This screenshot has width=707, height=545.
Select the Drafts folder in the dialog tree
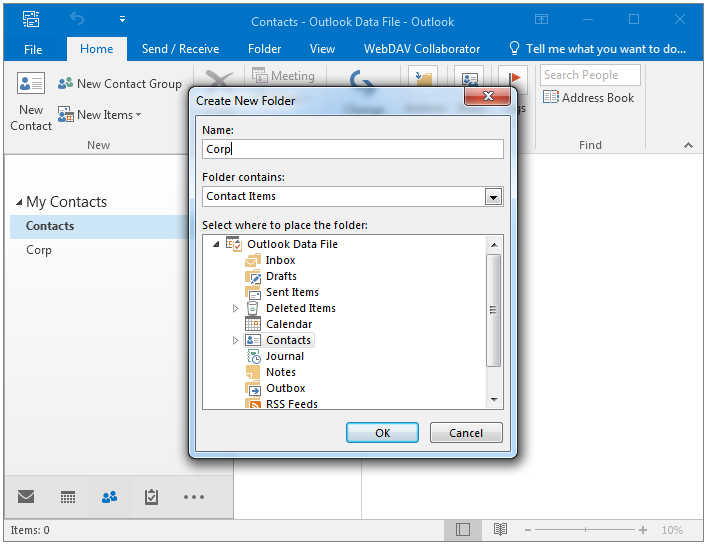[281, 276]
